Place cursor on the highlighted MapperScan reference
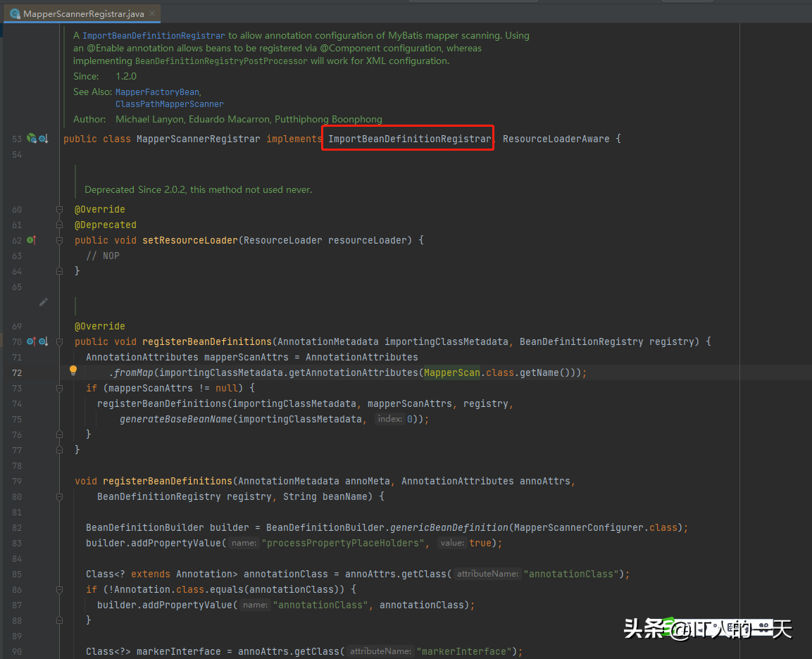 pos(451,372)
